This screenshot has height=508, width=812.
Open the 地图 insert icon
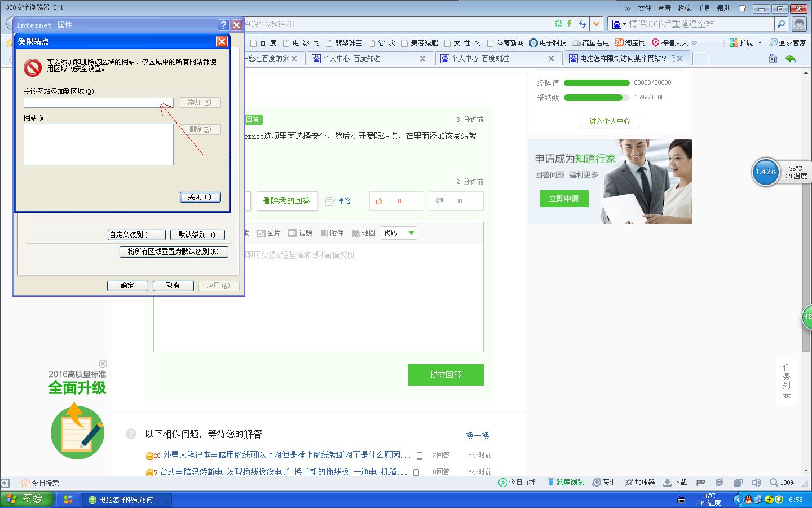pos(363,233)
